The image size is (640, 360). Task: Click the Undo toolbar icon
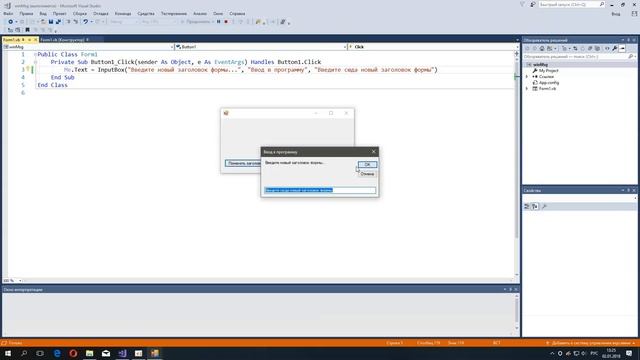[x=85, y=22]
